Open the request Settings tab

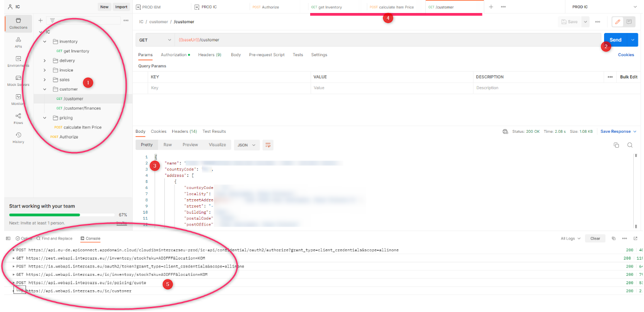319,55
